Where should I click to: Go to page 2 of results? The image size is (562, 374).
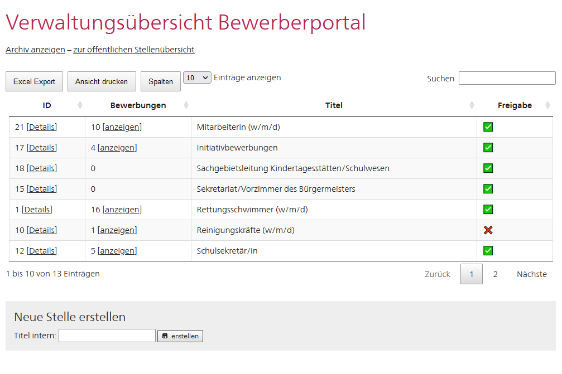(495, 274)
